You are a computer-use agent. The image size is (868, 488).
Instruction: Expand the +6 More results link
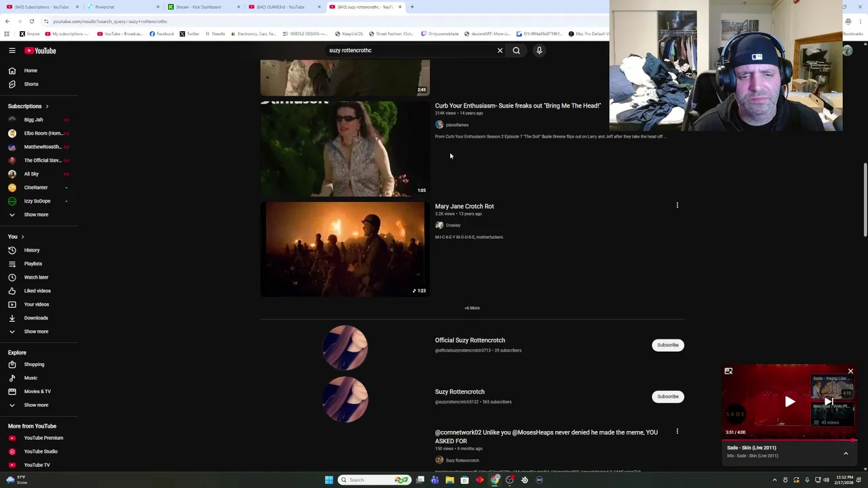coord(472,308)
